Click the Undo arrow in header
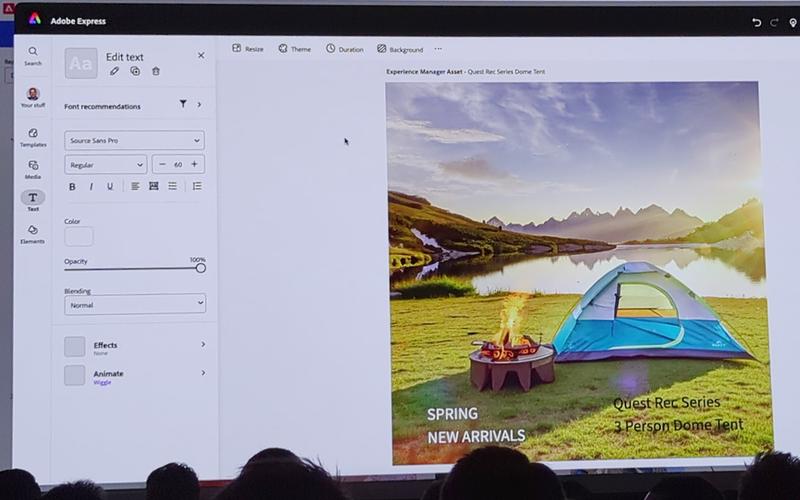Image resolution: width=800 pixels, height=500 pixels. [757, 22]
